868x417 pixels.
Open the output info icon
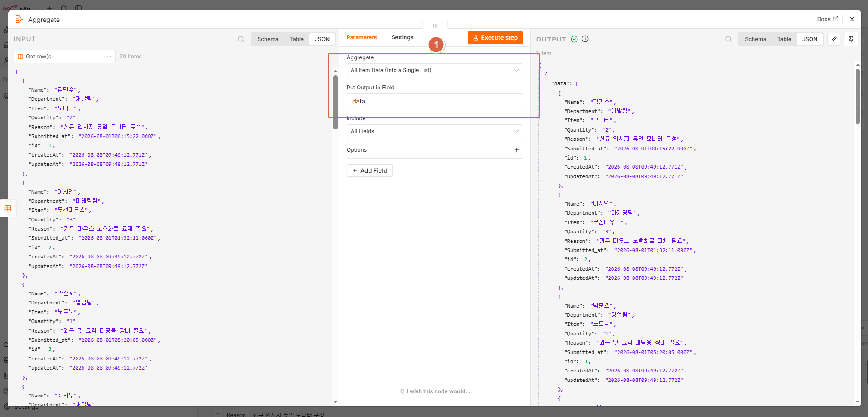tap(585, 39)
